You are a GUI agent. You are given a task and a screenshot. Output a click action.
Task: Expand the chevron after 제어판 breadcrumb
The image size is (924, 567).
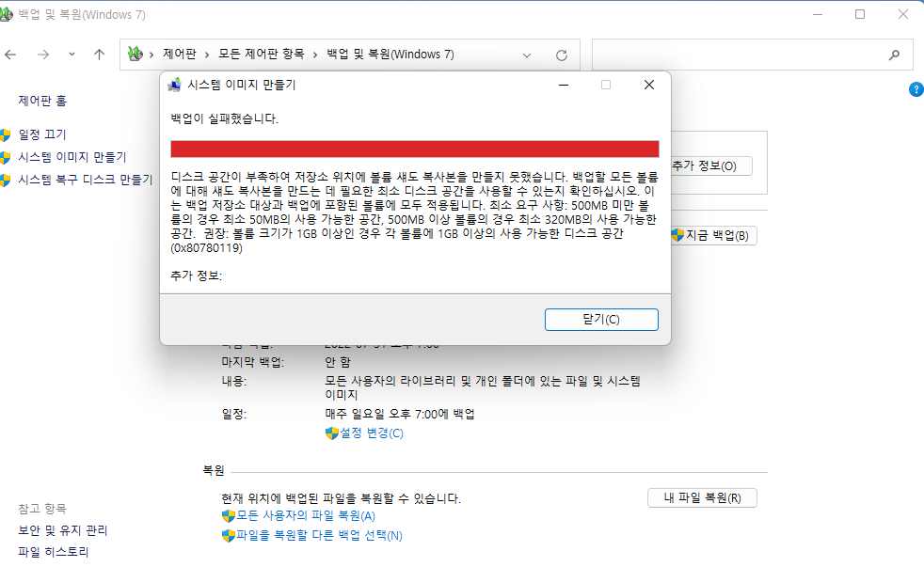pyautogui.click(x=207, y=55)
